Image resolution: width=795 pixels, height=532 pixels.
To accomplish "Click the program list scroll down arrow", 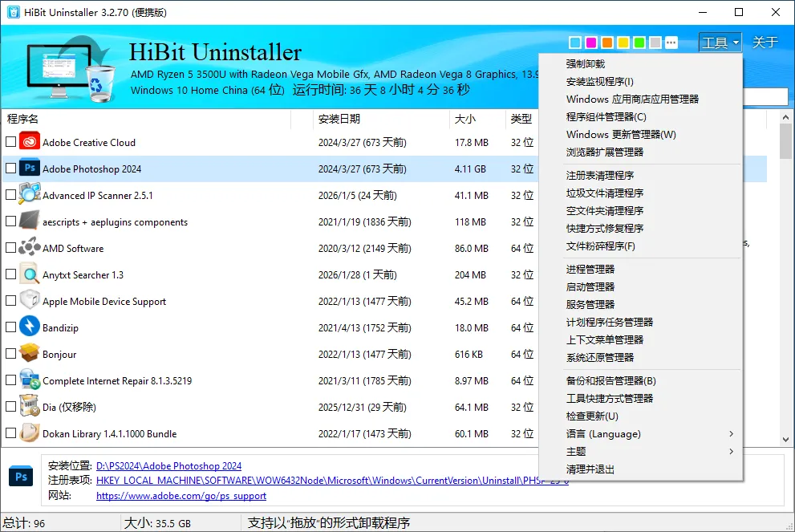I will coord(785,439).
